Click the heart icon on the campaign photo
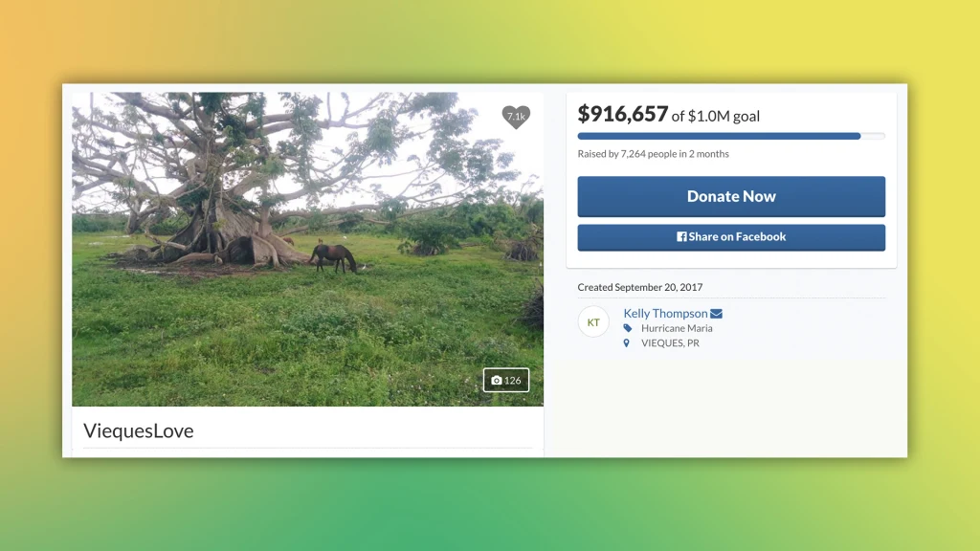 tap(516, 117)
